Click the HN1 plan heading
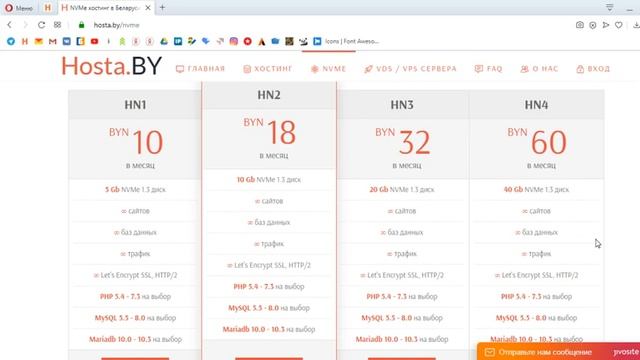 [x=135, y=105]
